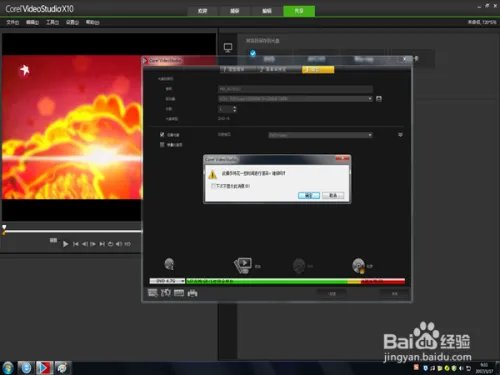The height and width of the screenshot is (375, 500).
Task: Expand the DVD 4.7G disc size dropdown
Action: tap(167, 281)
